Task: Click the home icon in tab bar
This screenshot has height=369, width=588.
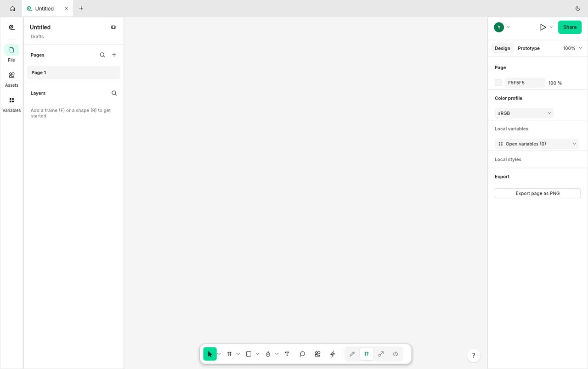Action: point(12,8)
